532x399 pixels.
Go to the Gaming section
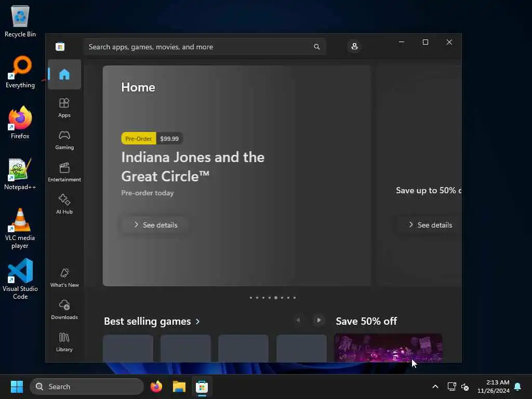(64, 140)
